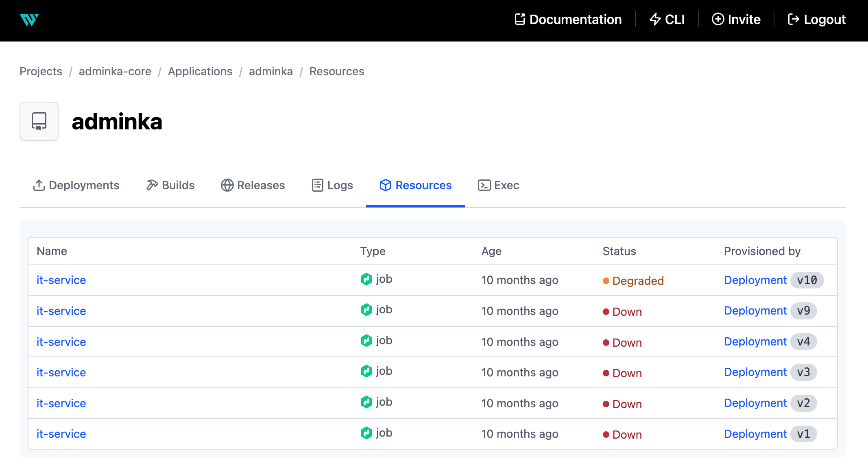Click the Deployment v10 badge
Viewport: 868px width, 472px height.
tap(805, 280)
